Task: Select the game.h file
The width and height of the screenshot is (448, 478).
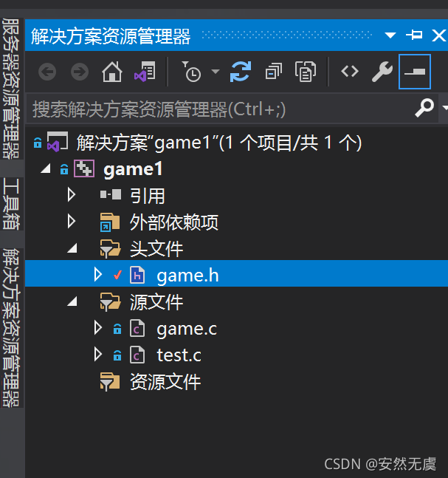Action: click(x=187, y=276)
